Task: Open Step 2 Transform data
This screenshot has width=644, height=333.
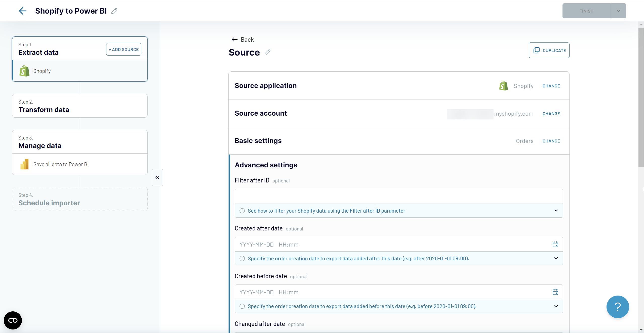Action: coord(80,106)
